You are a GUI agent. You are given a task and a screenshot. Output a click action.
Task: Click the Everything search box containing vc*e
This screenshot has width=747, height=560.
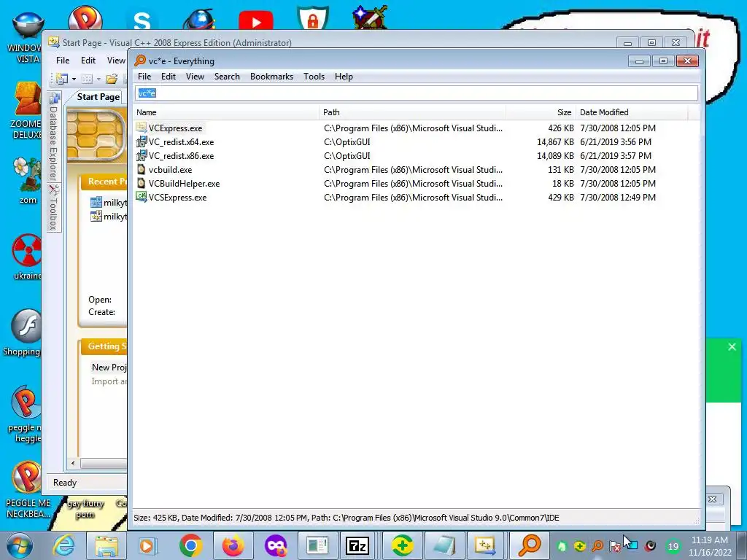[417, 93]
